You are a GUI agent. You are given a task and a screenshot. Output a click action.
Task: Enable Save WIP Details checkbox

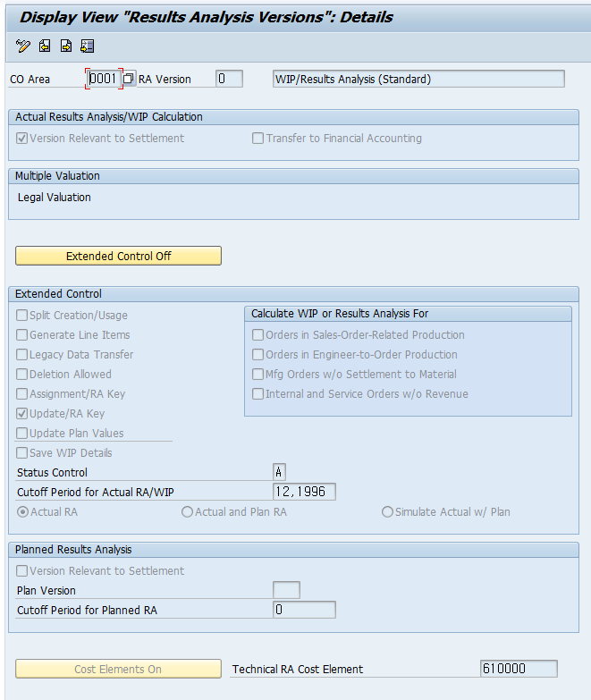point(21,452)
